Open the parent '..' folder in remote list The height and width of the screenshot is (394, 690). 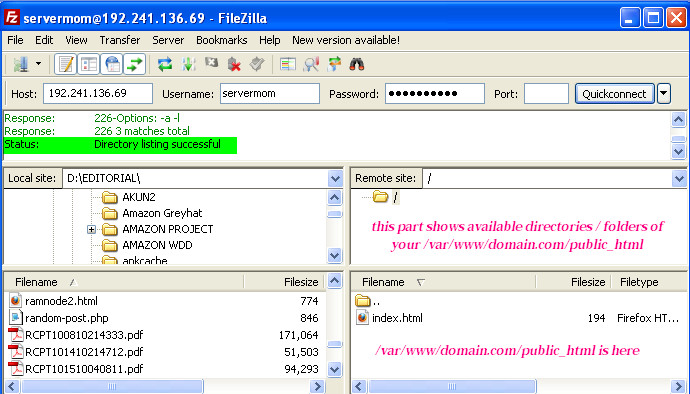(367, 301)
